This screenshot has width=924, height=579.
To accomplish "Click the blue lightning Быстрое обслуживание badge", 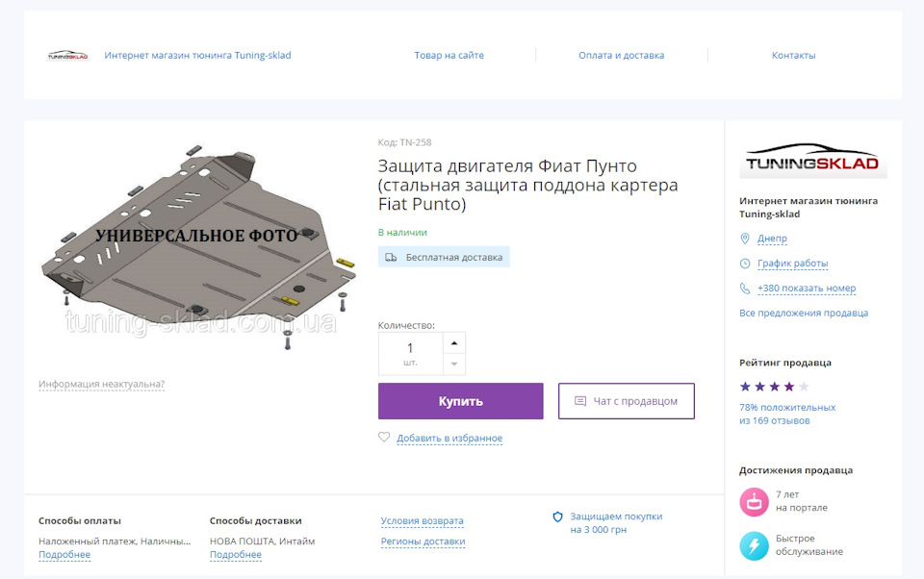I will [x=755, y=545].
